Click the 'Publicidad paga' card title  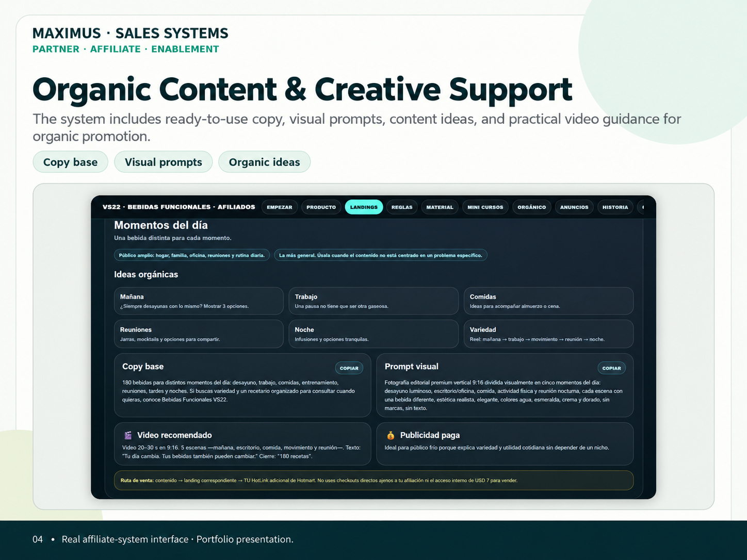coord(430,435)
